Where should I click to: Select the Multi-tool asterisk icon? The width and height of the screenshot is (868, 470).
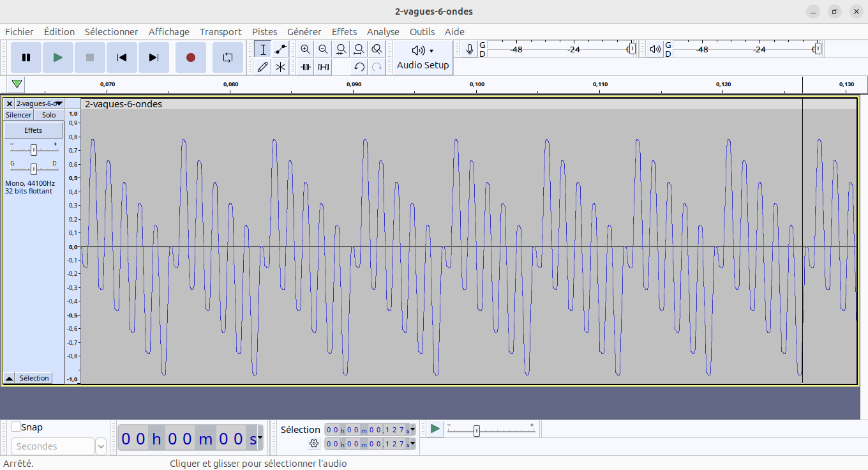pyautogui.click(x=280, y=66)
